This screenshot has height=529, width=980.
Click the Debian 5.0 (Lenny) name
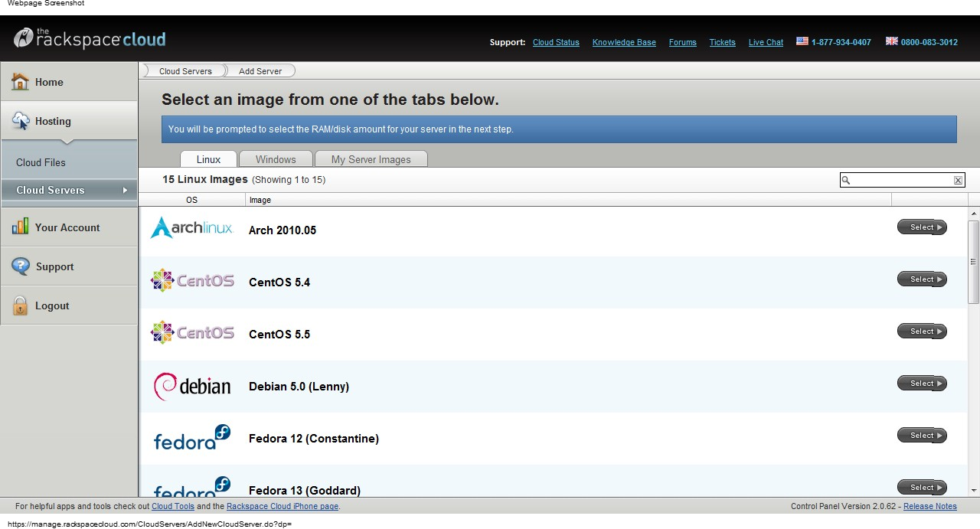(299, 387)
